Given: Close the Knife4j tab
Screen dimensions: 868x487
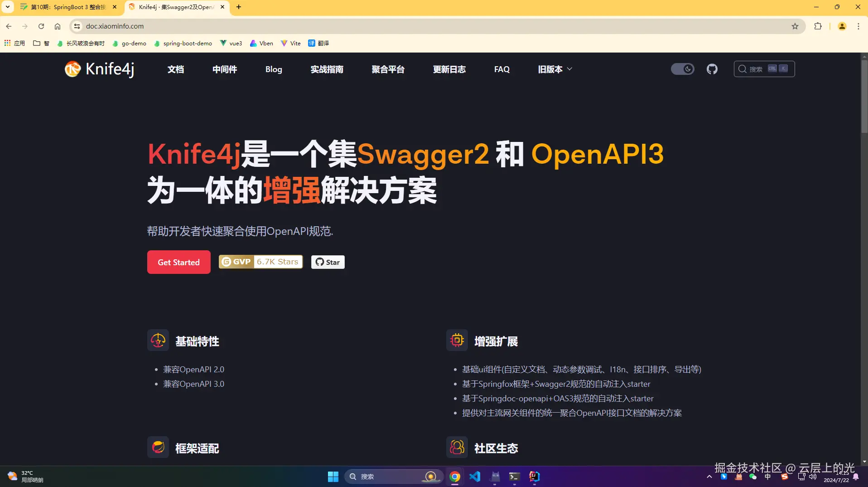Looking at the screenshot, I should [x=222, y=7].
